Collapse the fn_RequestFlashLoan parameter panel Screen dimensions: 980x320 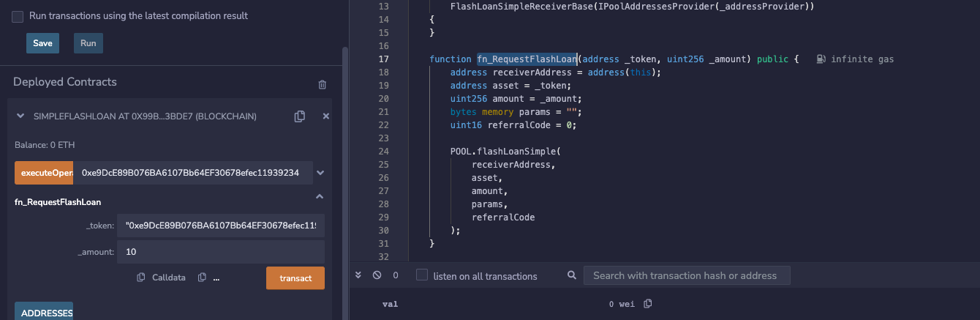[x=320, y=197]
